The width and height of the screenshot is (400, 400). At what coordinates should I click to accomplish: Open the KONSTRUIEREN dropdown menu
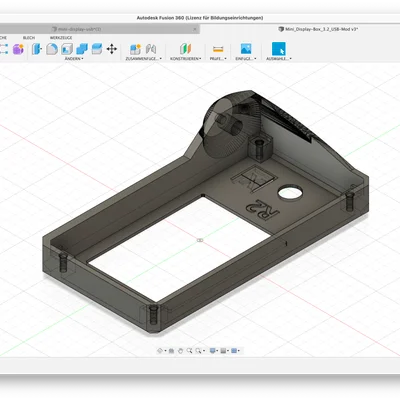186,59
